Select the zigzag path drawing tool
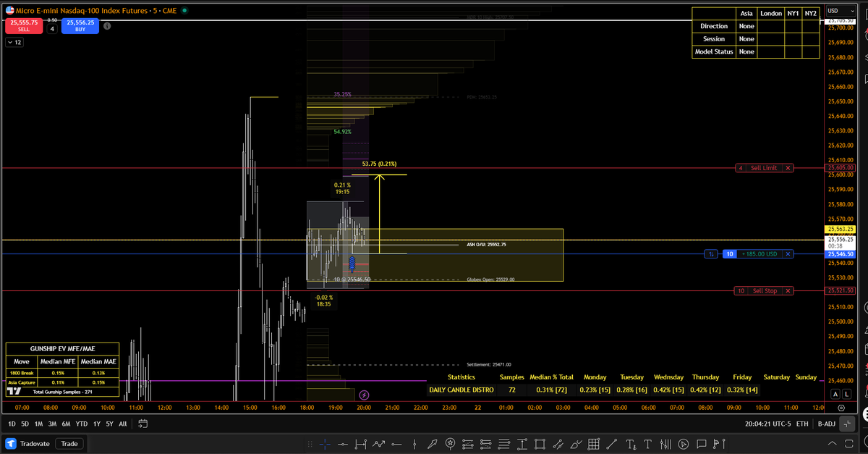This screenshot has width=868, height=454. coord(378,444)
